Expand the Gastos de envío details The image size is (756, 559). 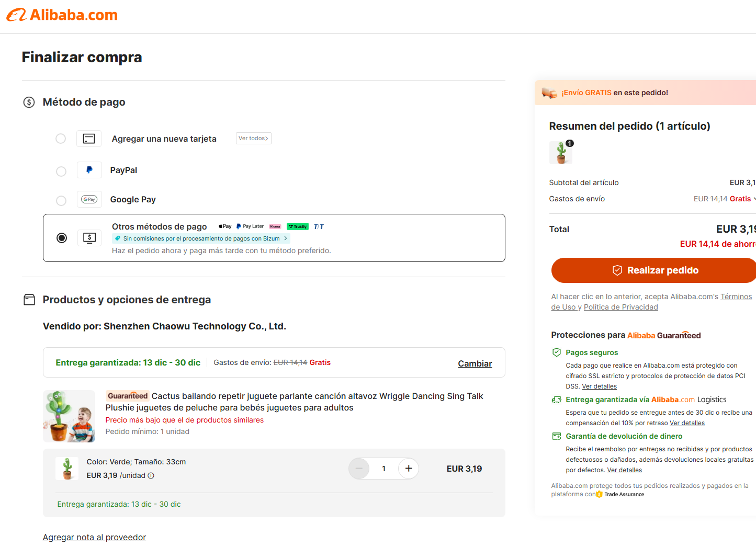pos(753,199)
